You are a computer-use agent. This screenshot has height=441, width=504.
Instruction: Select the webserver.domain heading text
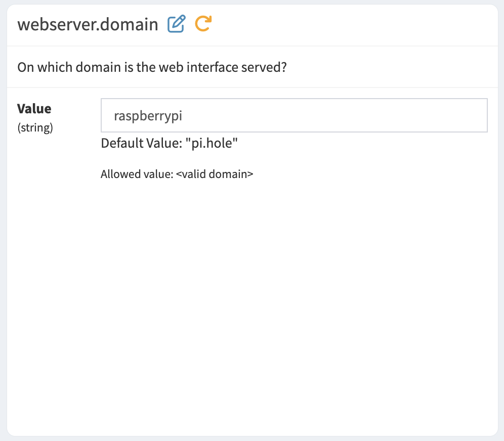[x=88, y=24]
